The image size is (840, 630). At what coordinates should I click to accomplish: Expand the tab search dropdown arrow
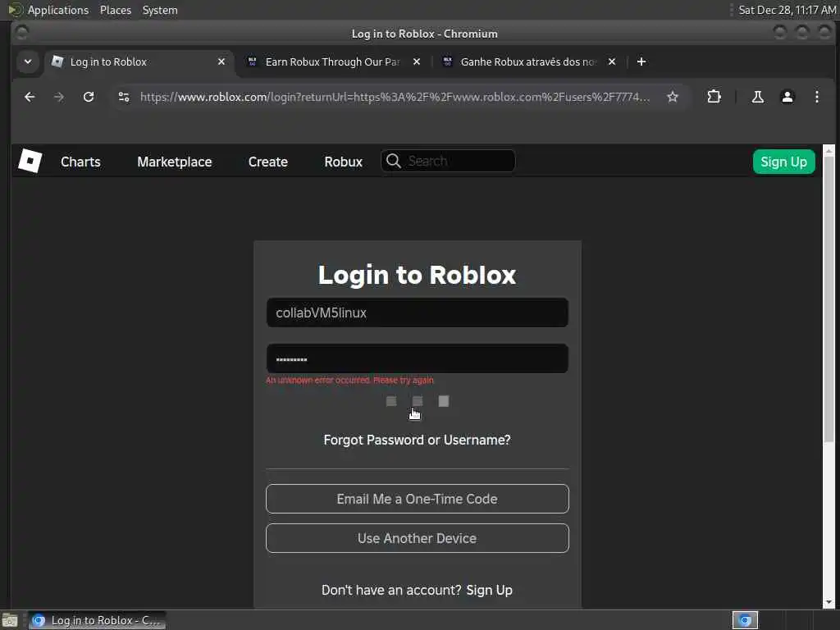pos(28,62)
